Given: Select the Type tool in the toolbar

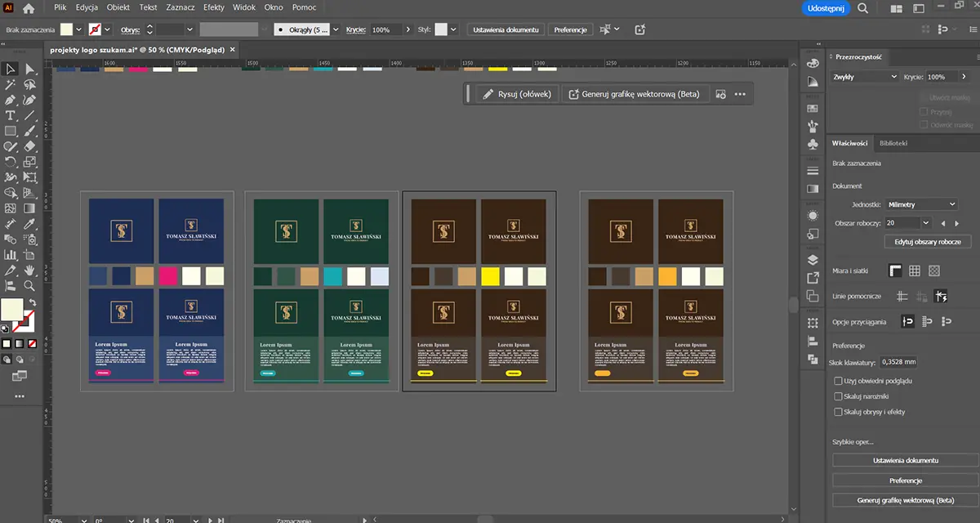Looking at the screenshot, I should click(x=11, y=115).
